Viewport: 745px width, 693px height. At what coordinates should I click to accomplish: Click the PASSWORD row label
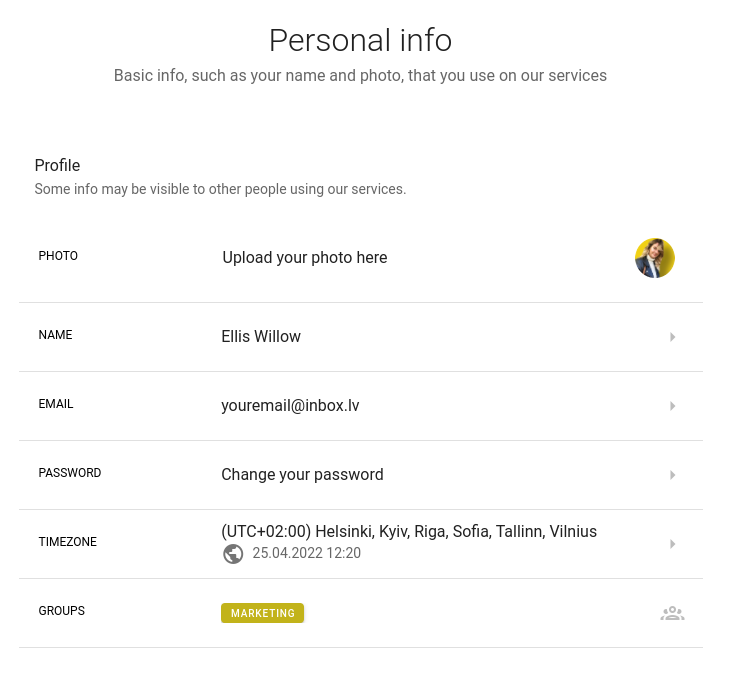pos(70,473)
